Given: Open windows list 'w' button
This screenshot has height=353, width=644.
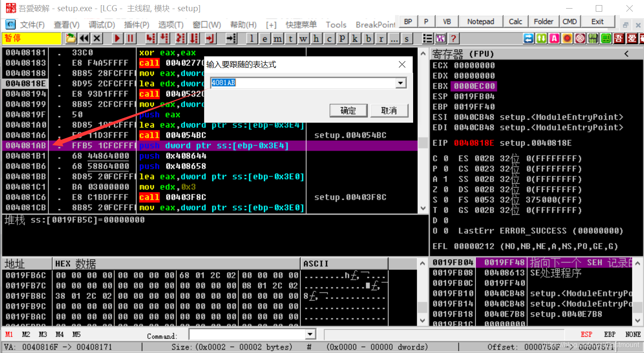Looking at the screenshot, I should tap(304, 39).
